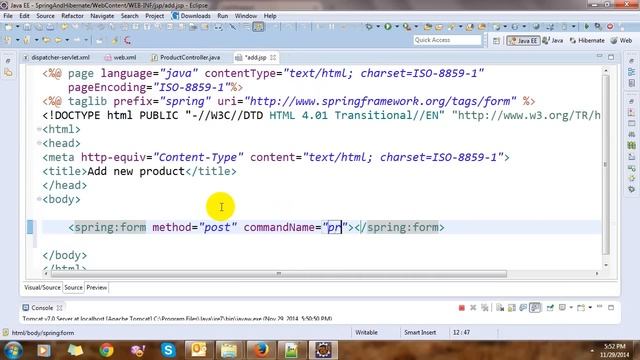The width and height of the screenshot is (640, 360).
Task: Click the Run External Tools icon
Action: tap(407, 27)
